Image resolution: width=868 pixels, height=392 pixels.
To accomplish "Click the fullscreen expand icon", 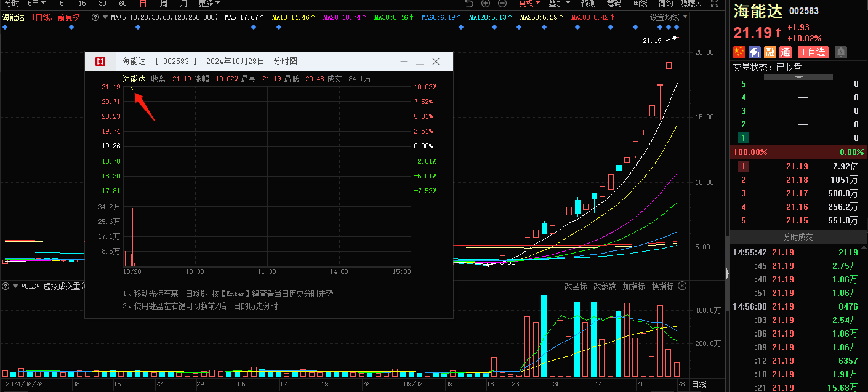I will coord(713,4).
